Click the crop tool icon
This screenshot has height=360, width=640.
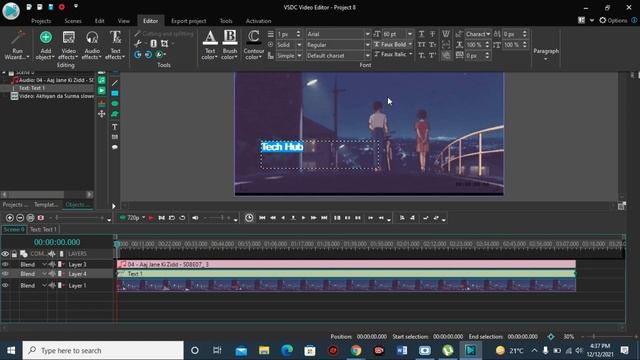point(164,43)
